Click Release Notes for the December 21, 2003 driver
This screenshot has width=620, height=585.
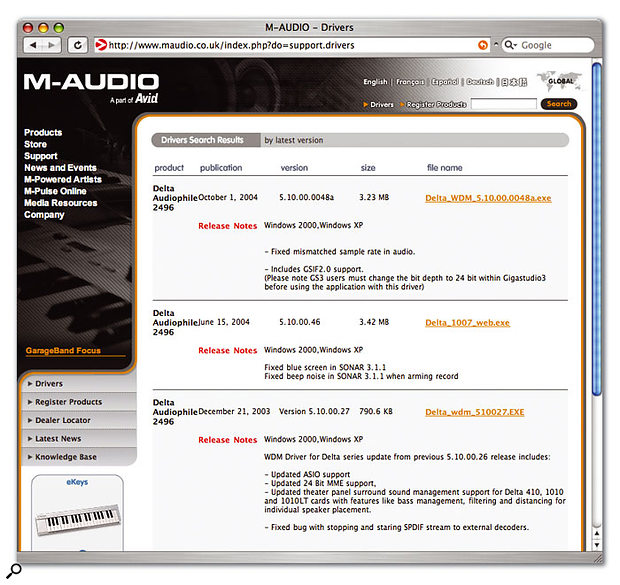tap(227, 440)
